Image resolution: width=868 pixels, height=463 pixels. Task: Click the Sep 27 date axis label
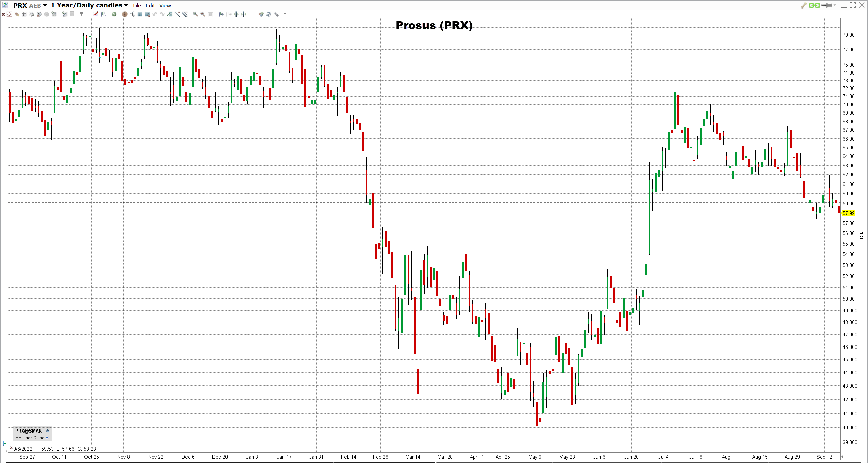[x=27, y=457]
